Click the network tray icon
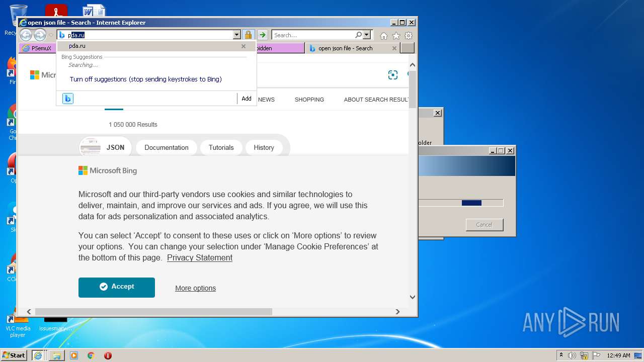Image resolution: width=644 pixels, height=362 pixels. [x=584, y=355]
